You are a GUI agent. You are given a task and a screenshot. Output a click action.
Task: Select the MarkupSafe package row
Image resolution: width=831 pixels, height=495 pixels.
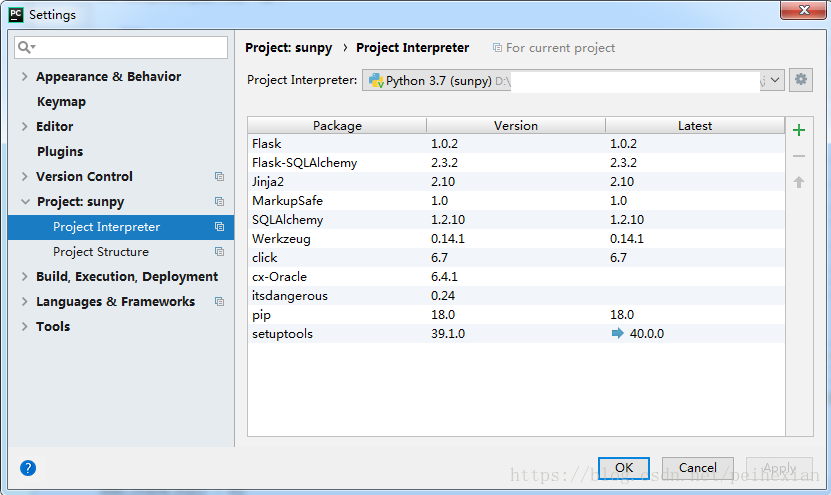click(x=516, y=201)
